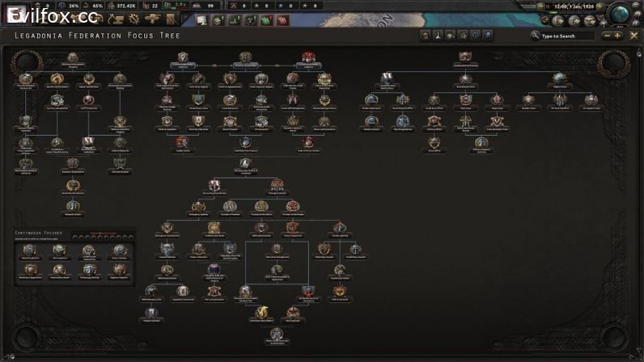Toggle the second focus filter in the header
Screen dimensions: 644x362
point(438,36)
